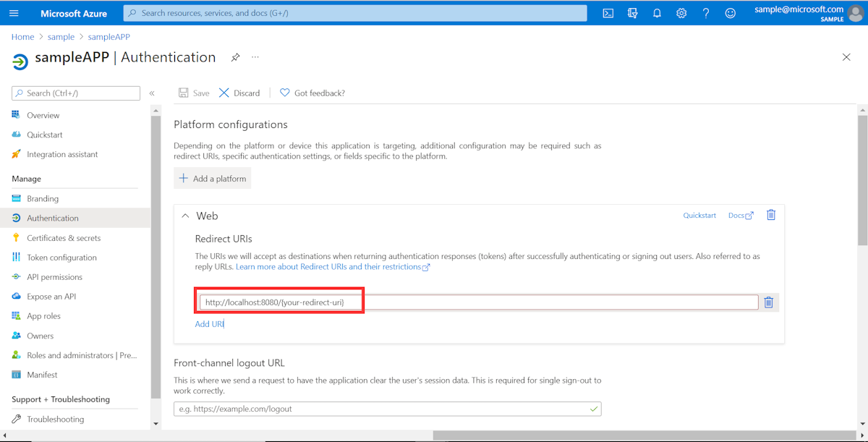Remove the Web platform via its trash icon
Screen dimensions: 868x442
(771, 215)
